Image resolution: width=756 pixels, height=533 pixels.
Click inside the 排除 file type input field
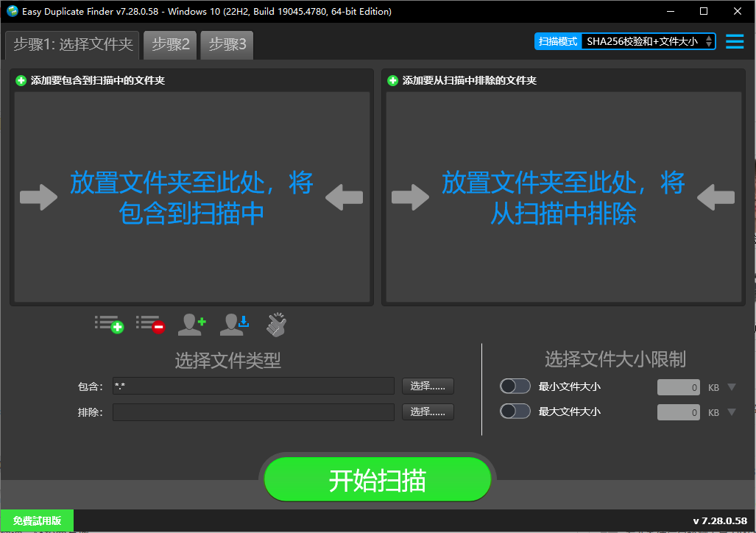(252, 412)
